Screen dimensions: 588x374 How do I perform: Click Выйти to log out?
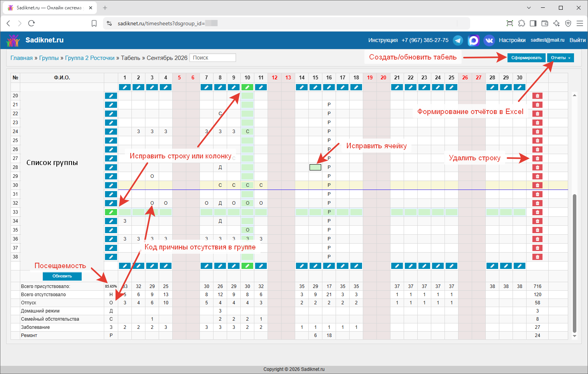(577, 40)
